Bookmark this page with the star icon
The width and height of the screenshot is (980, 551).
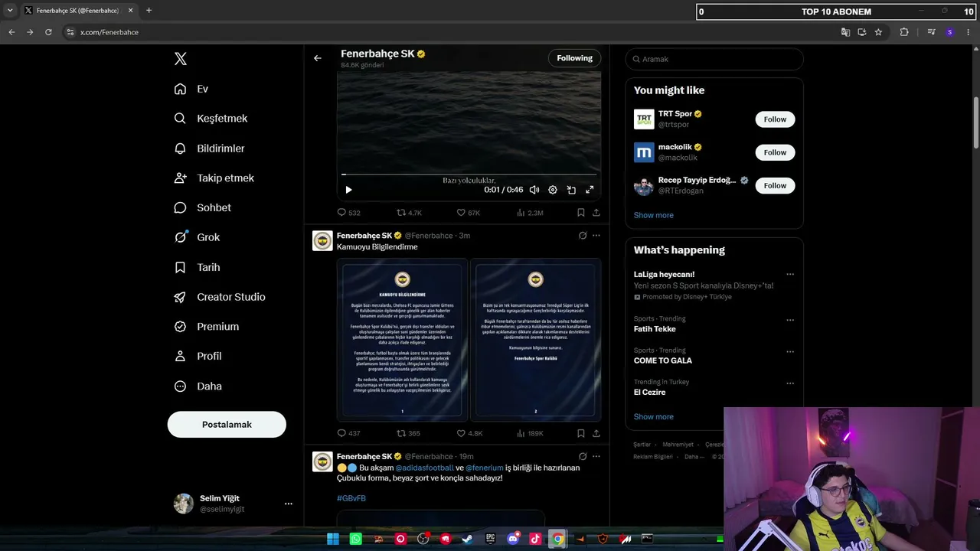pyautogui.click(x=878, y=32)
